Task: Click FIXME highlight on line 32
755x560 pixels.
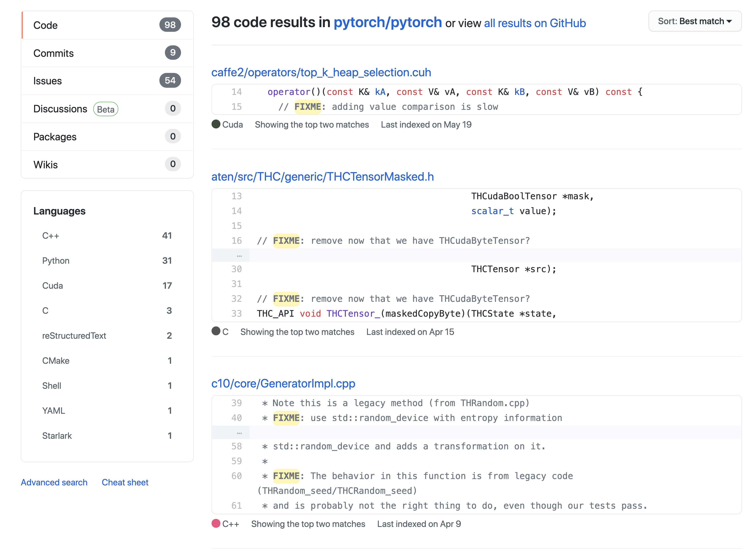Action: tap(286, 299)
